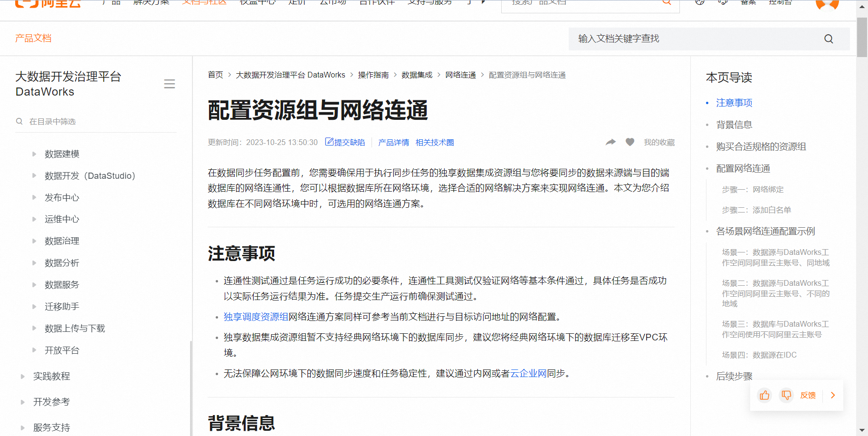Follow the 云企业网 hyperlink
Image resolution: width=868 pixels, height=436 pixels.
click(528, 374)
